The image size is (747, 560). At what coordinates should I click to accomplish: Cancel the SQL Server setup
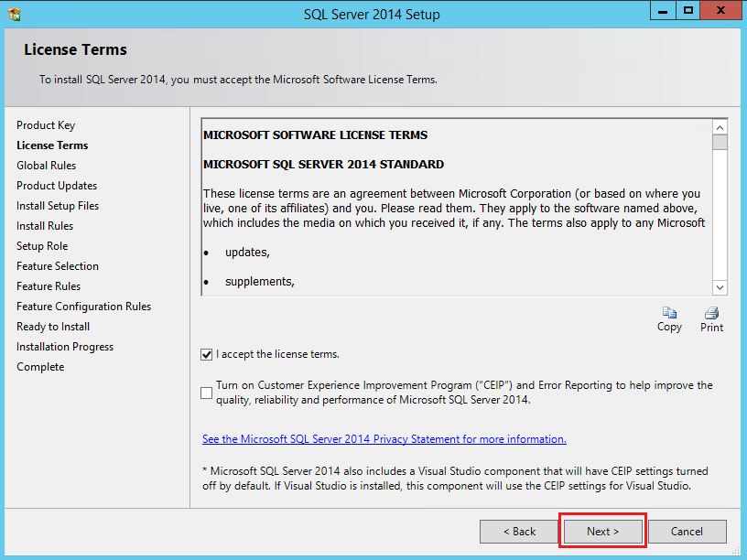pos(687,532)
